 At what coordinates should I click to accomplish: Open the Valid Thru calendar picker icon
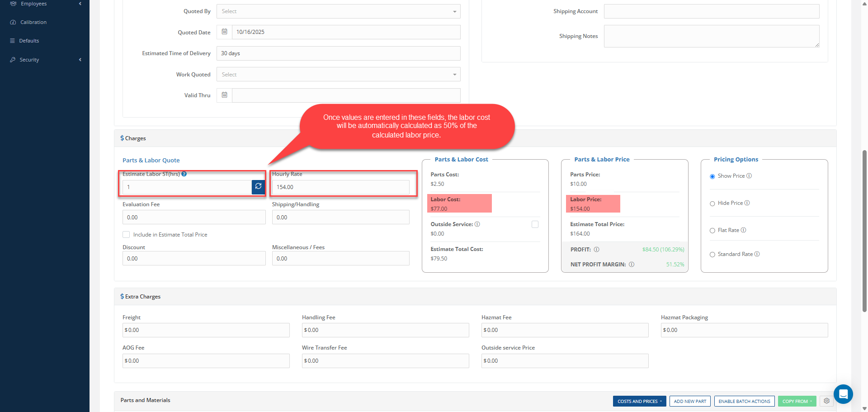(x=224, y=95)
